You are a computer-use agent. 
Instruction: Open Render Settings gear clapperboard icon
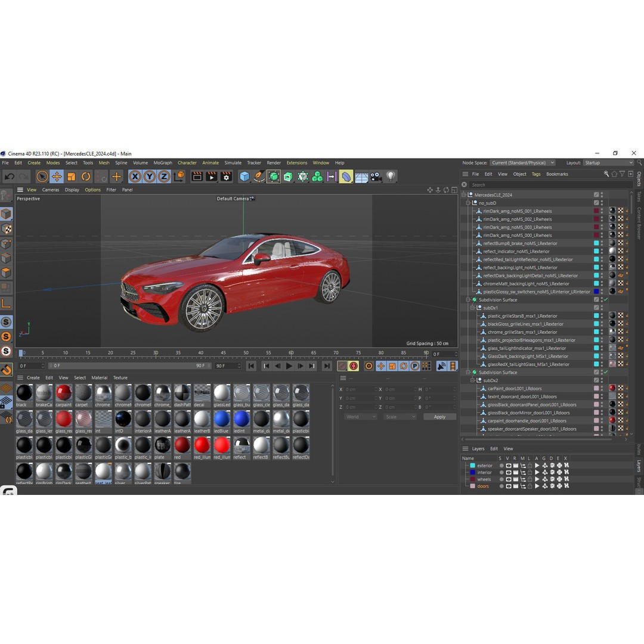click(226, 177)
